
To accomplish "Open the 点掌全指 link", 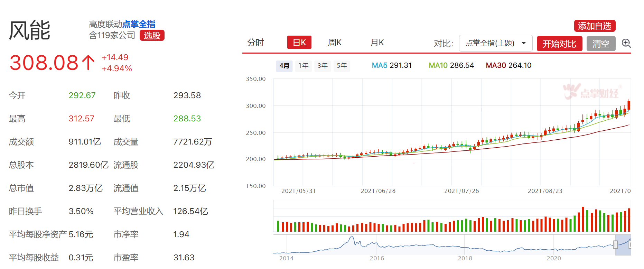I will [139, 24].
